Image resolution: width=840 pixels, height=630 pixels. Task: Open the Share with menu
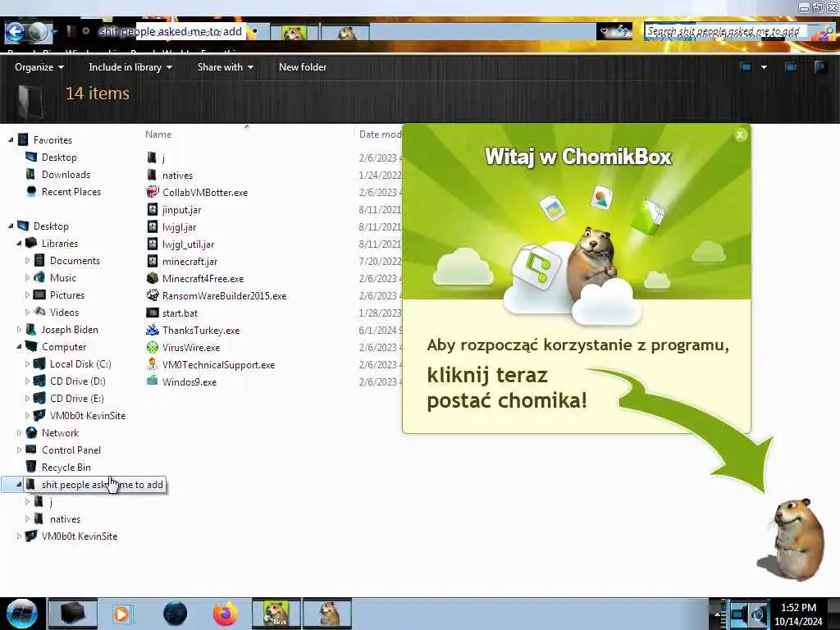pos(225,67)
